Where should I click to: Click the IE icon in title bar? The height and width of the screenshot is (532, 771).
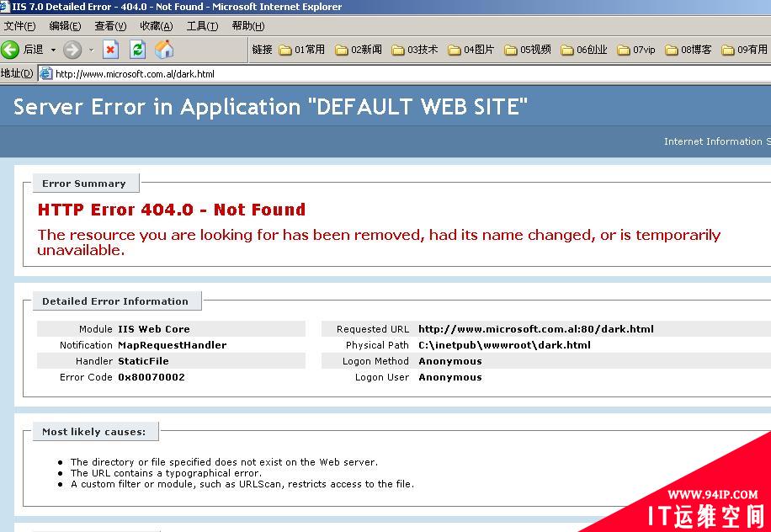click(5, 7)
